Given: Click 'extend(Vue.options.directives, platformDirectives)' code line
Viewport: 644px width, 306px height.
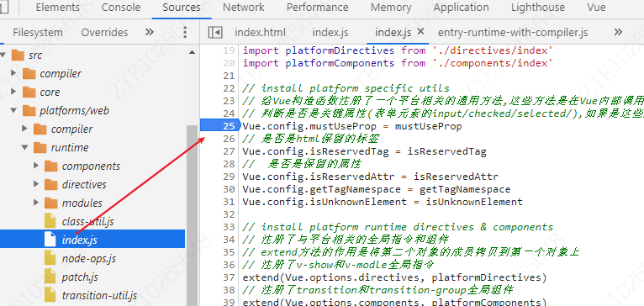Looking at the screenshot, I should click(394, 277).
